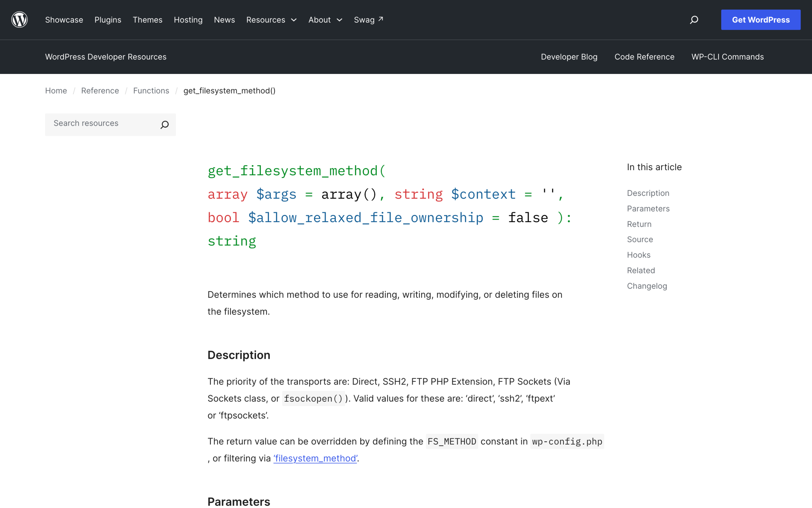Go to Home breadcrumb
812x508 pixels.
coord(56,91)
